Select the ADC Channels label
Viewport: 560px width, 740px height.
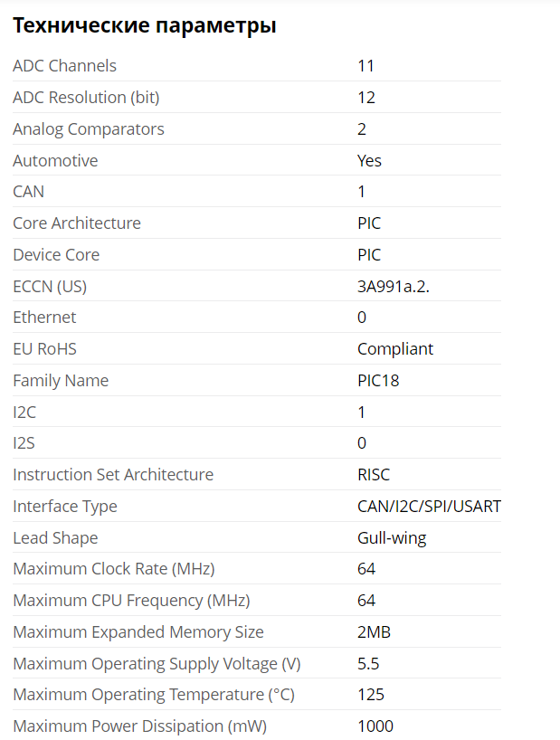click(64, 66)
